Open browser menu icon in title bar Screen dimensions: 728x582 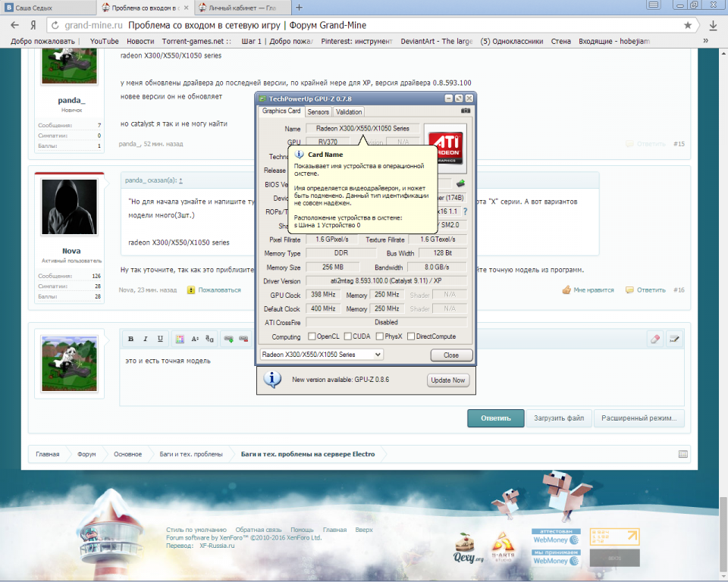pyautogui.click(x=654, y=5)
